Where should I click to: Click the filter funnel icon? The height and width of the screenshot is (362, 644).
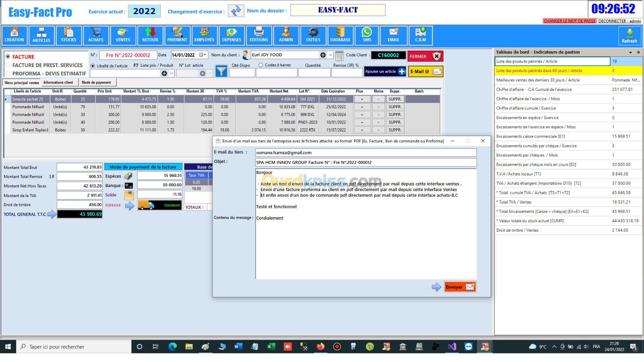(221, 72)
